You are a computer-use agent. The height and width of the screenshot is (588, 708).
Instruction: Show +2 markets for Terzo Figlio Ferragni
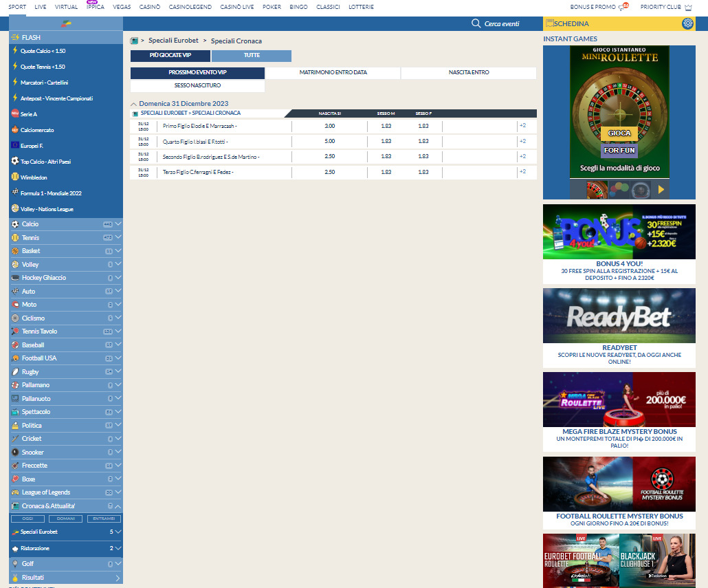coord(522,172)
